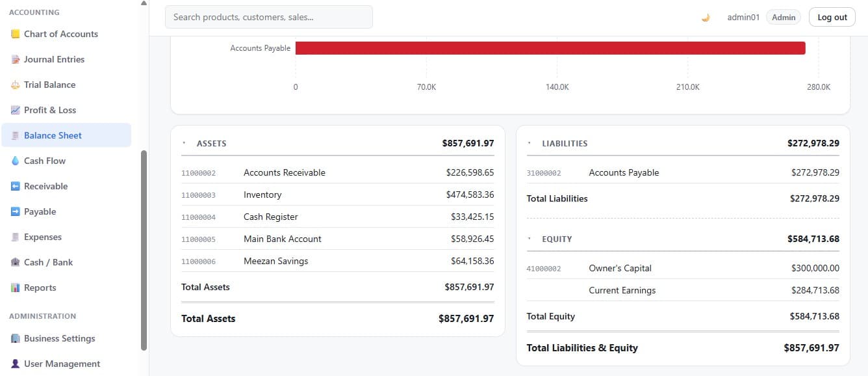Click the Expenses receipt icon
The width and height of the screenshot is (868, 376).
point(16,237)
